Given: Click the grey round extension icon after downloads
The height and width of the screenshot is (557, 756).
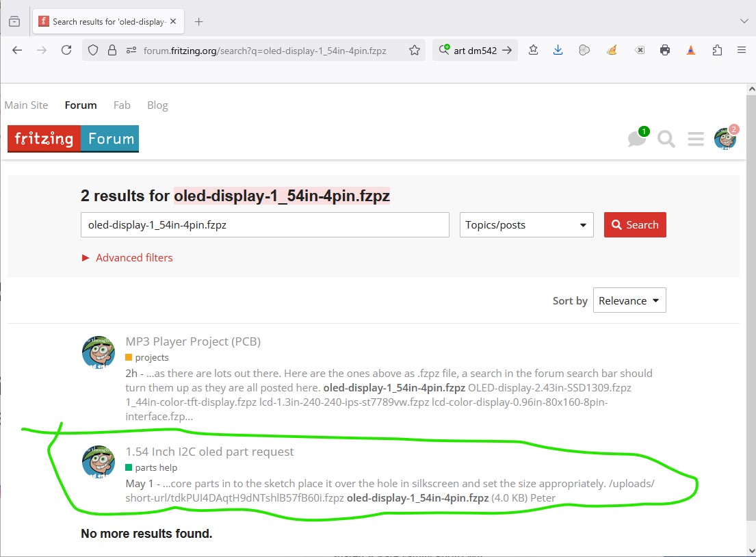Looking at the screenshot, I should coord(584,50).
